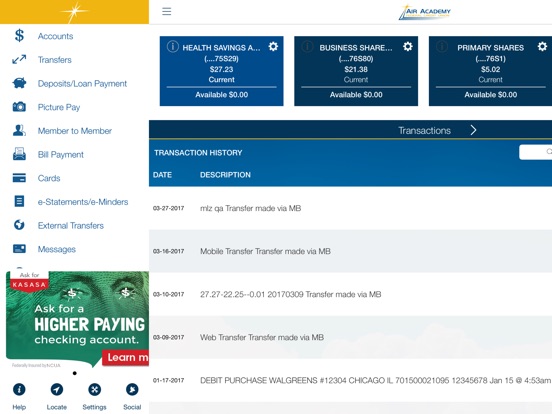552x414 pixels.
Task: Open e-Statements/e-Minders
Action: tap(83, 202)
